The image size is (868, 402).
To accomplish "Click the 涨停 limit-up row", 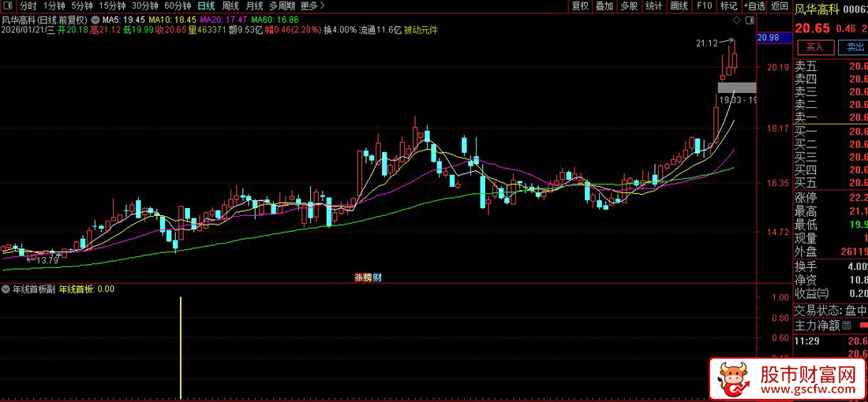I will coord(831,197).
